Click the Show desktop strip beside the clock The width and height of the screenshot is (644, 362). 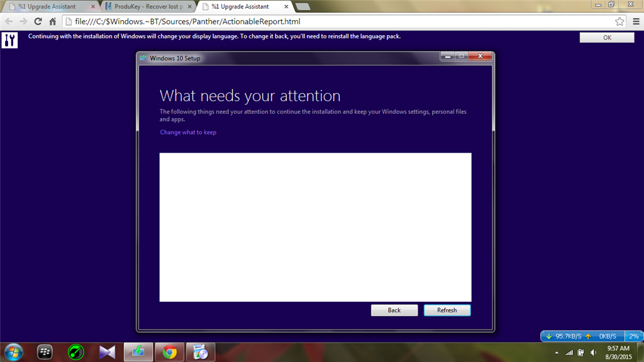(641, 353)
